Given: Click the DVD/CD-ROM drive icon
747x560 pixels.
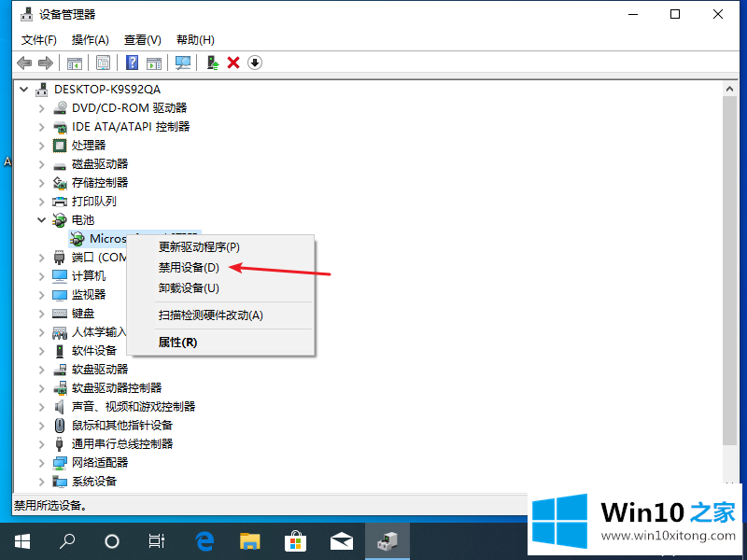Looking at the screenshot, I should click(x=60, y=108).
